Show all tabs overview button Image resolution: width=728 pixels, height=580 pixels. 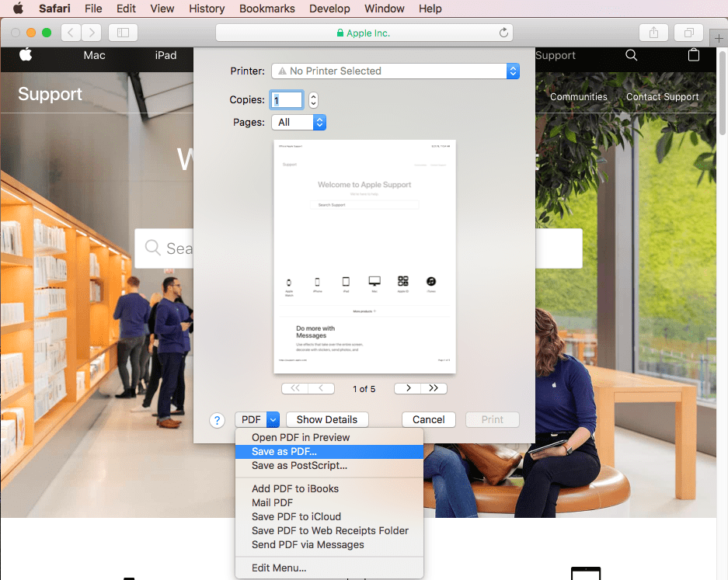pos(689,33)
